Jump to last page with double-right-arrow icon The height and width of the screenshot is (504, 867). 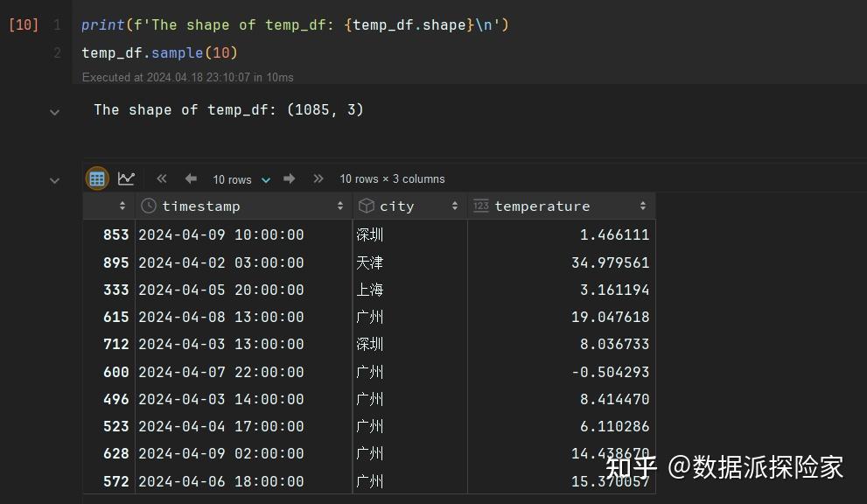point(318,178)
